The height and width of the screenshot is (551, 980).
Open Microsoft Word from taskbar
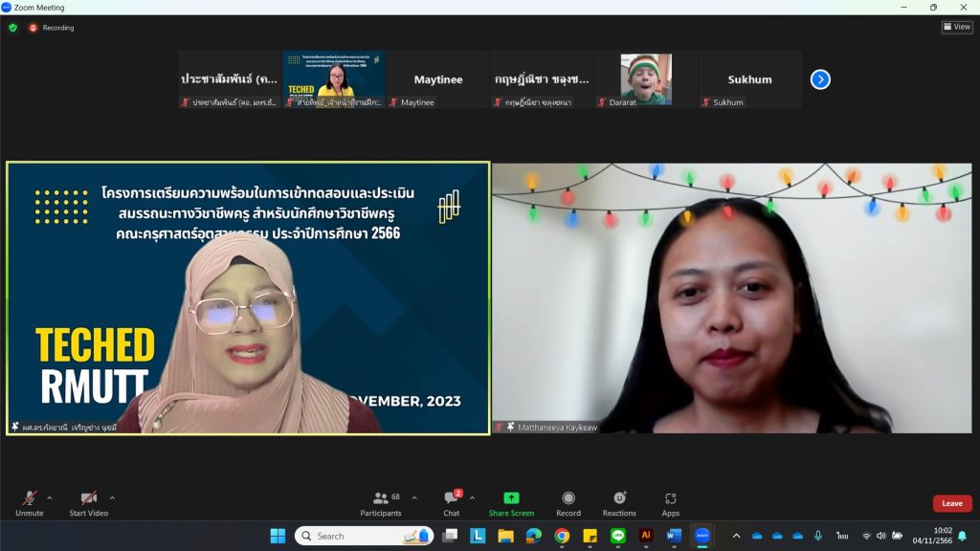click(x=674, y=536)
